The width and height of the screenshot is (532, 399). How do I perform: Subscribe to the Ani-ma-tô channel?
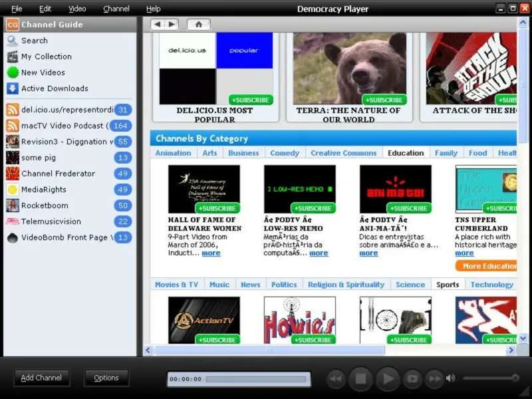click(x=409, y=208)
